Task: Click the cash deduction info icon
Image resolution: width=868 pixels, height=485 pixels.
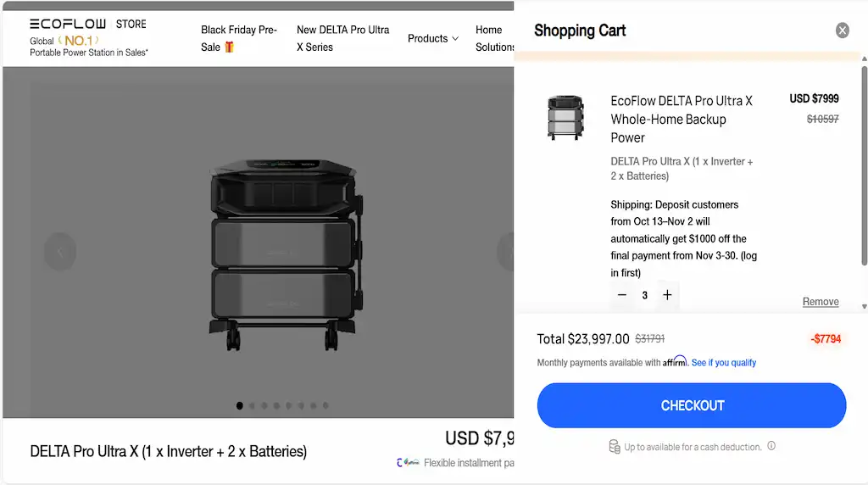Action: coord(771,446)
